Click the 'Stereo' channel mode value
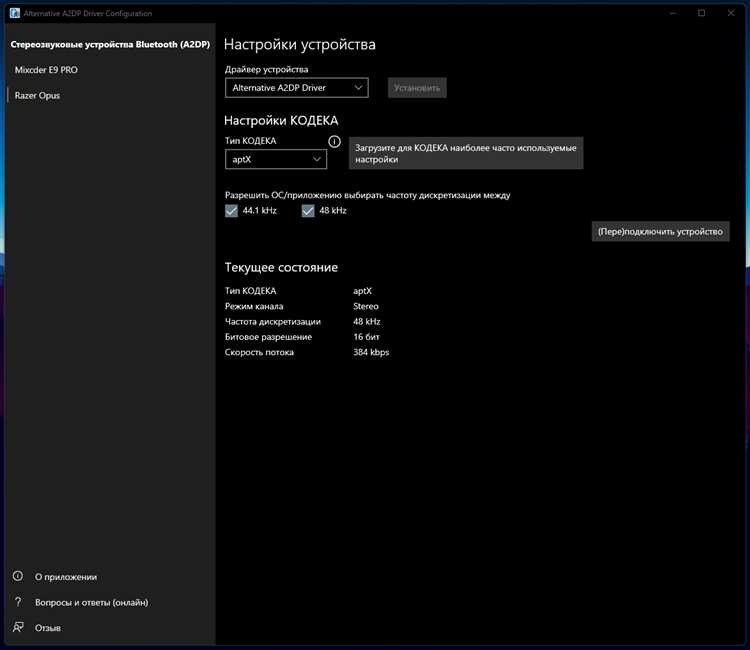750x650 pixels. coord(366,306)
